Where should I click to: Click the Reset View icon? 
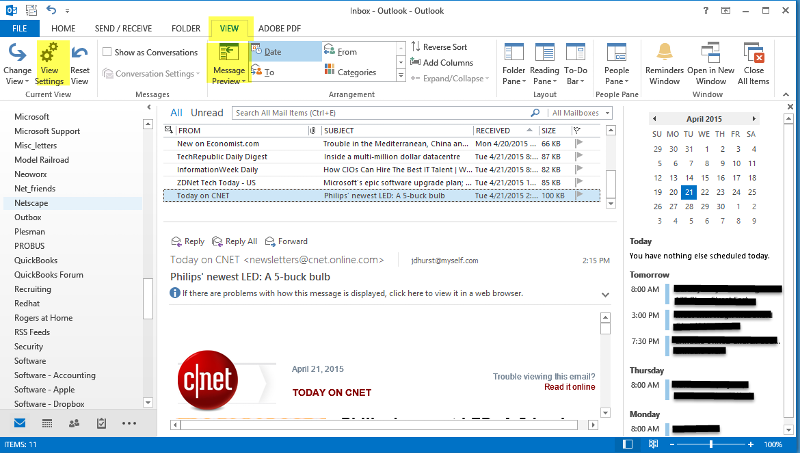80,53
